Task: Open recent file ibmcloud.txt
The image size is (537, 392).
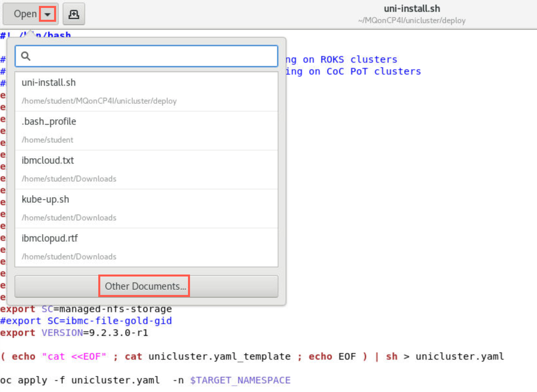Action: [146, 170]
